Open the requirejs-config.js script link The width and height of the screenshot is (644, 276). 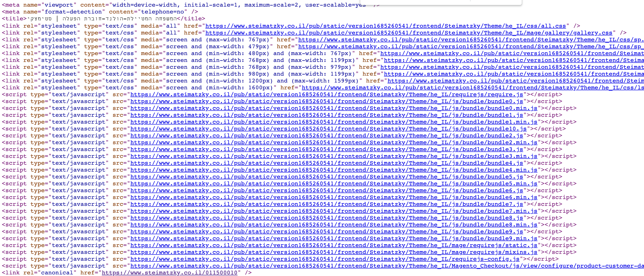[325, 259]
